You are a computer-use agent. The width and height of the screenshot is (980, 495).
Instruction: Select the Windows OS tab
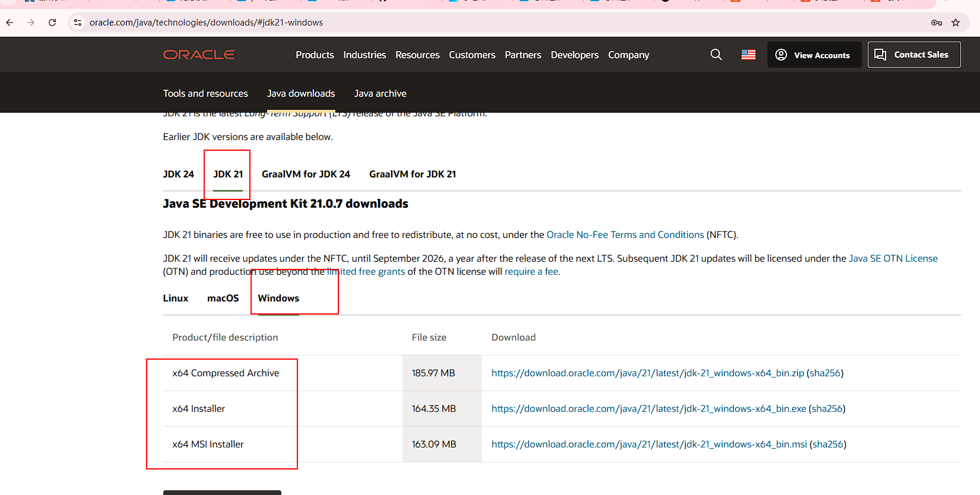click(278, 298)
